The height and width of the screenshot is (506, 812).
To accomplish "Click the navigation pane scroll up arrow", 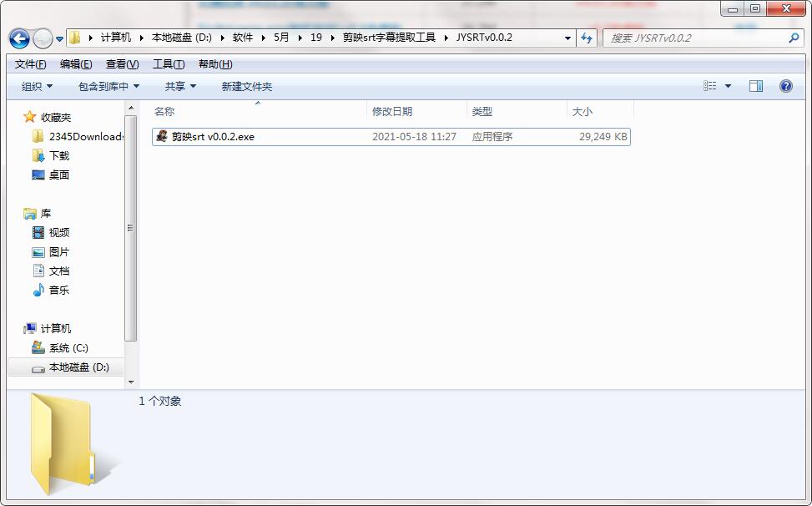I will click(x=131, y=108).
